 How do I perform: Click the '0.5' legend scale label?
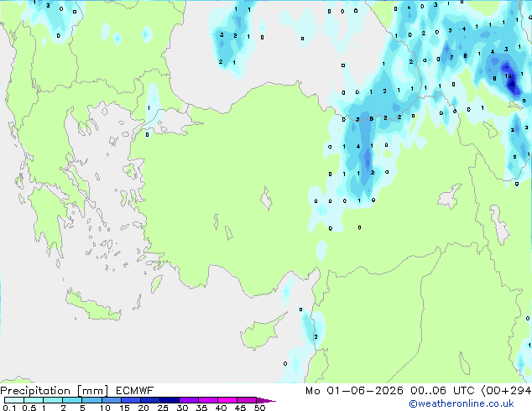click(x=29, y=408)
